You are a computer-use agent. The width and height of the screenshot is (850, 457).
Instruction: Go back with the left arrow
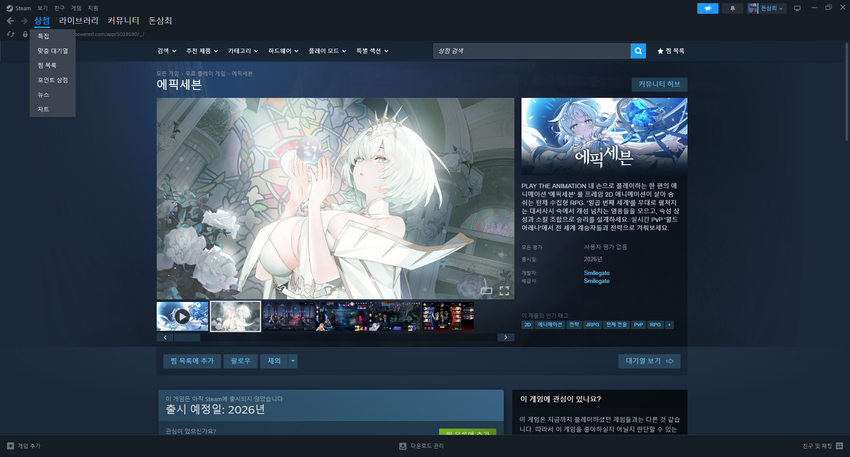point(10,21)
